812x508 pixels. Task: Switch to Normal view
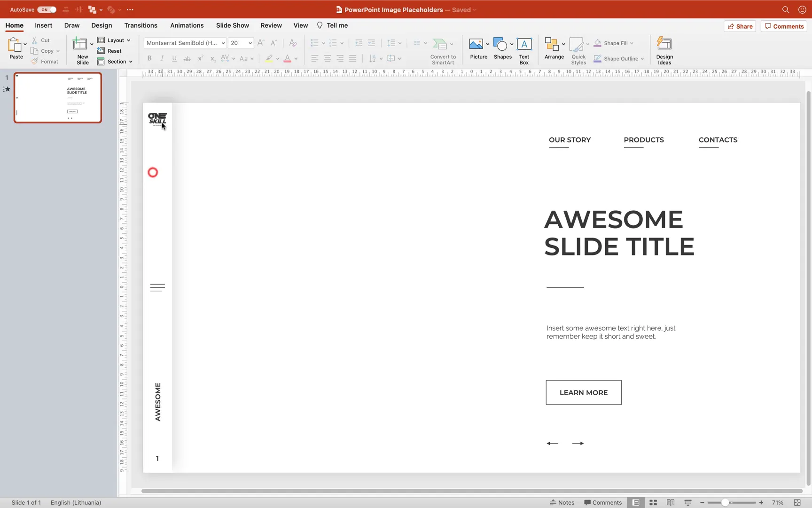636,502
